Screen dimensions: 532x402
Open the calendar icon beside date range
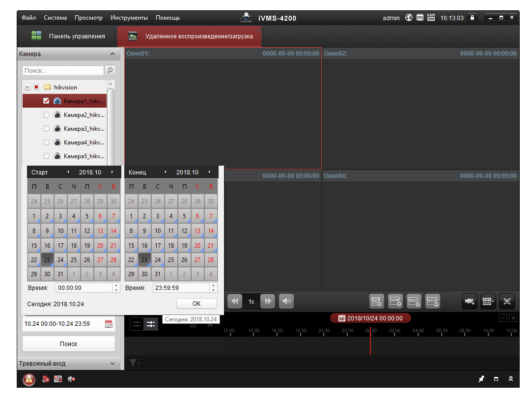tap(109, 324)
